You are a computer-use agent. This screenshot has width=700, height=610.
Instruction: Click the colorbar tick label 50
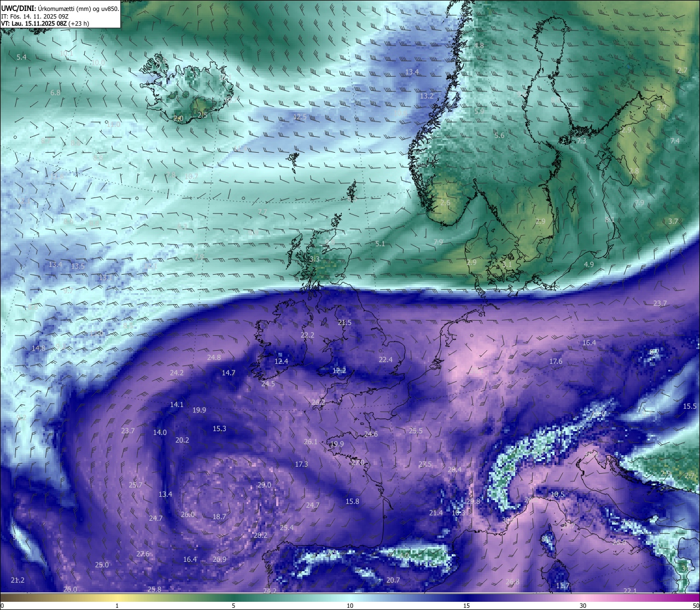pyautogui.click(x=696, y=606)
